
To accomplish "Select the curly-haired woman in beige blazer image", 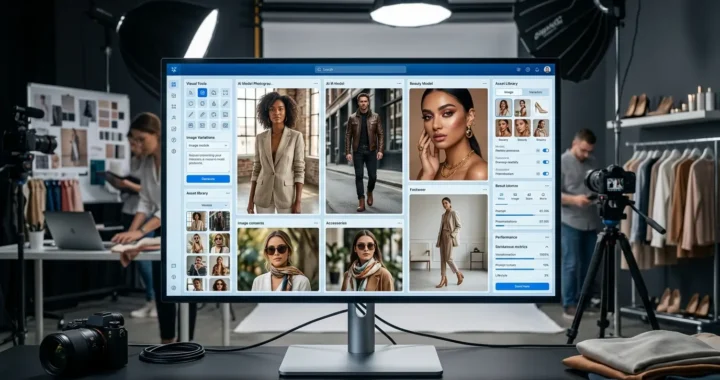I will [x=278, y=151].
